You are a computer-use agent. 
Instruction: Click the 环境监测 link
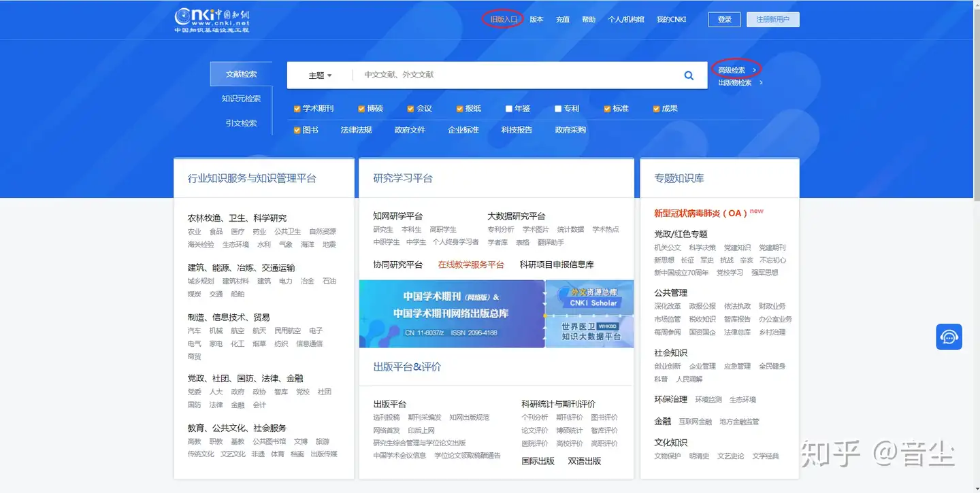[708, 400]
